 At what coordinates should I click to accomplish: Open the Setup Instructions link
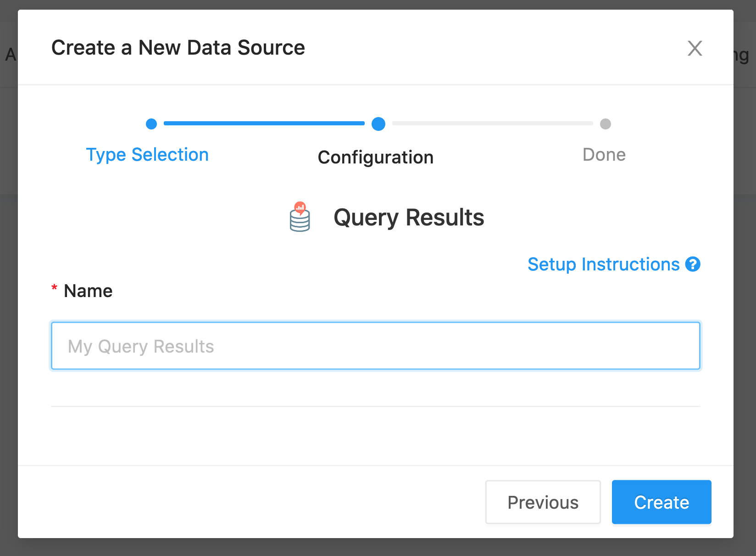tap(603, 264)
